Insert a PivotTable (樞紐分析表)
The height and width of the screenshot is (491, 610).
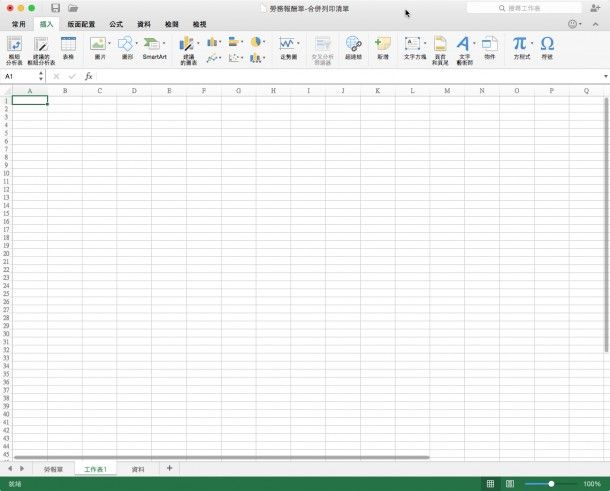tap(14, 50)
